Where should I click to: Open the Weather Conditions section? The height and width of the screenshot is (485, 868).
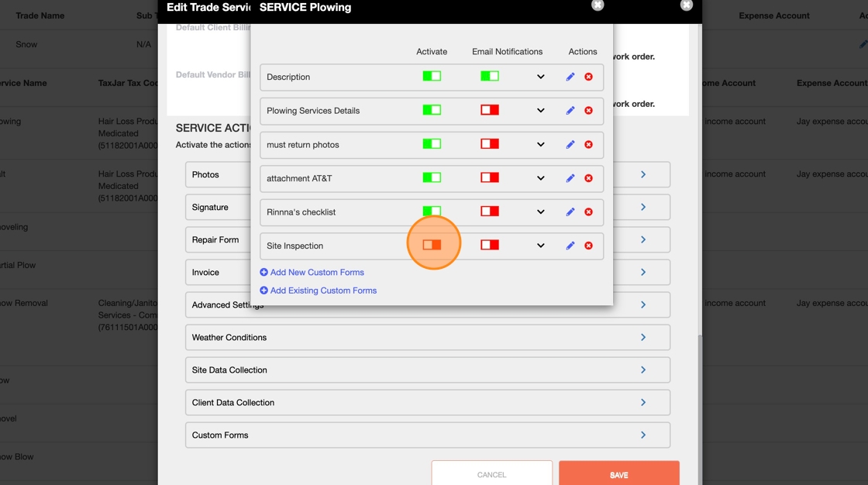point(427,337)
